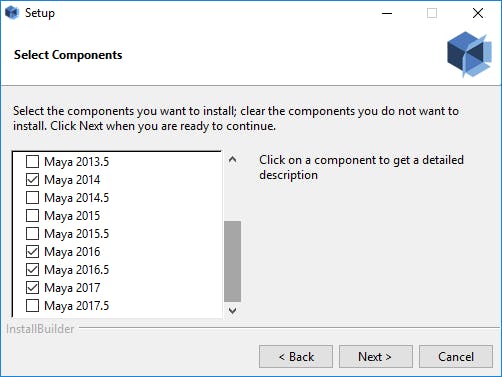
Task: Select the Maya 2017.5 checkbox
Action: click(x=32, y=306)
